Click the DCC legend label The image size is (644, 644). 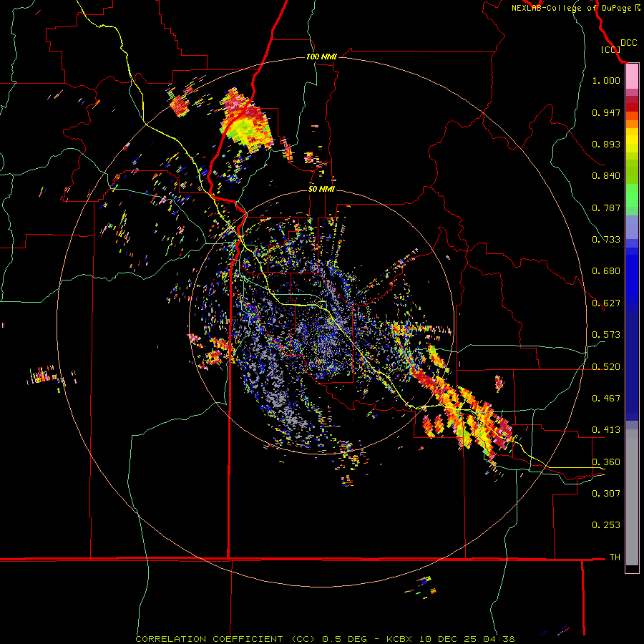tap(629, 43)
